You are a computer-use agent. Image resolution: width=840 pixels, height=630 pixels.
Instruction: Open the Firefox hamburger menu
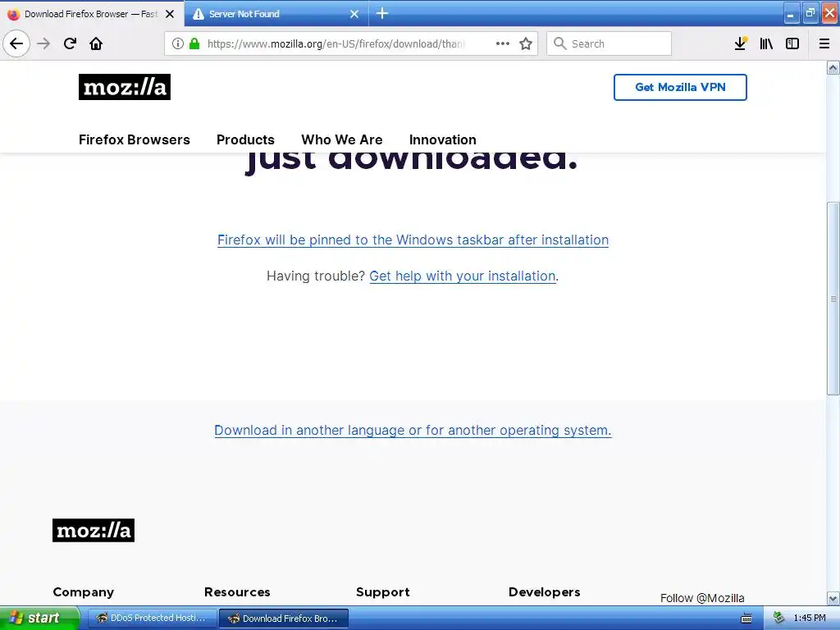[x=824, y=43]
